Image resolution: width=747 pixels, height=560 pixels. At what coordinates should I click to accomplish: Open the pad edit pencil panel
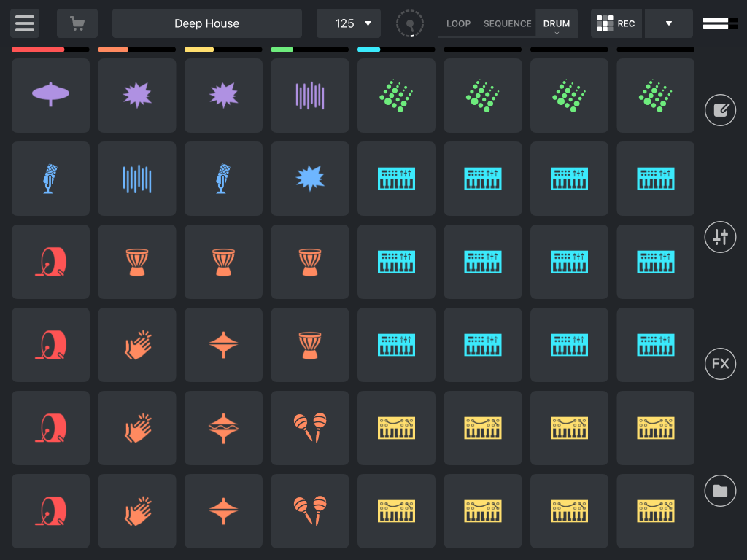click(x=720, y=110)
